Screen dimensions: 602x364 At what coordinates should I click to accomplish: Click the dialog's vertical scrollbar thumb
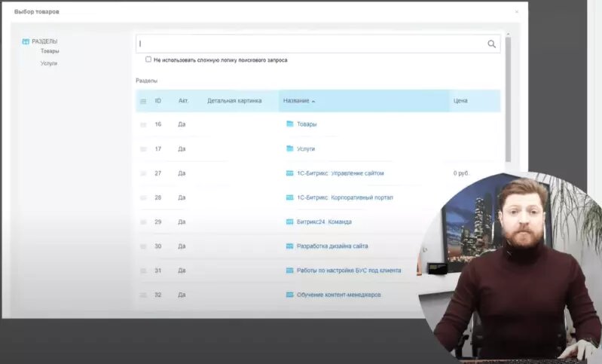(508, 99)
